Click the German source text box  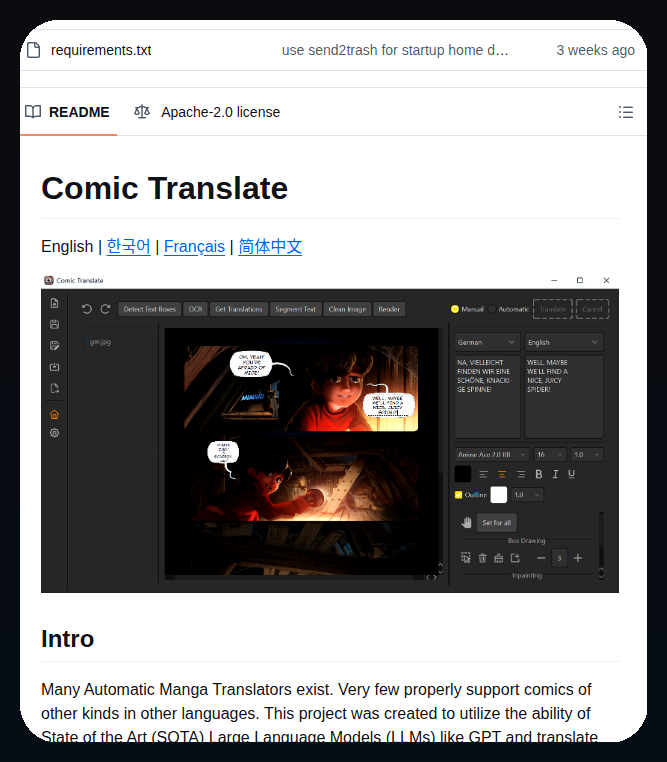click(x=487, y=397)
